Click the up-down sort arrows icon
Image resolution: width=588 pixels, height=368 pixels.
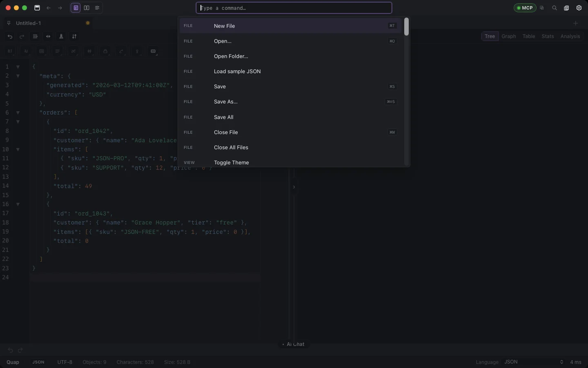pyautogui.click(x=74, y=36)
